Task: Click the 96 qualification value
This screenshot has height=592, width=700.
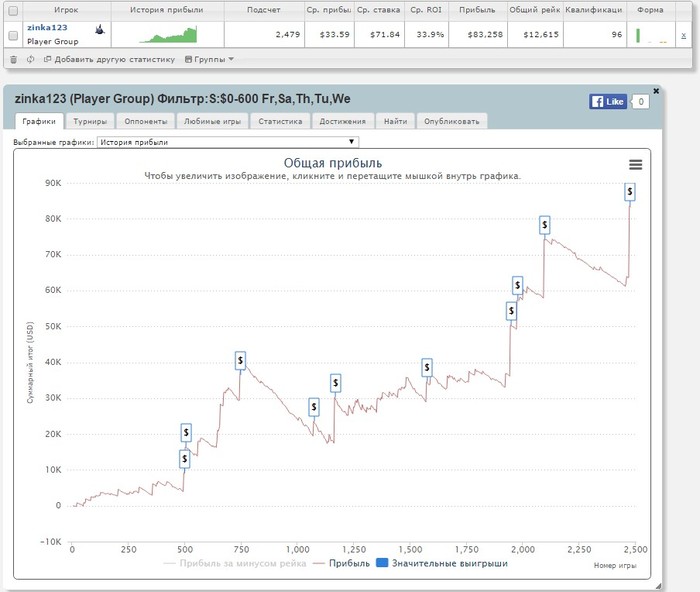Action: (x=617, y=34)
